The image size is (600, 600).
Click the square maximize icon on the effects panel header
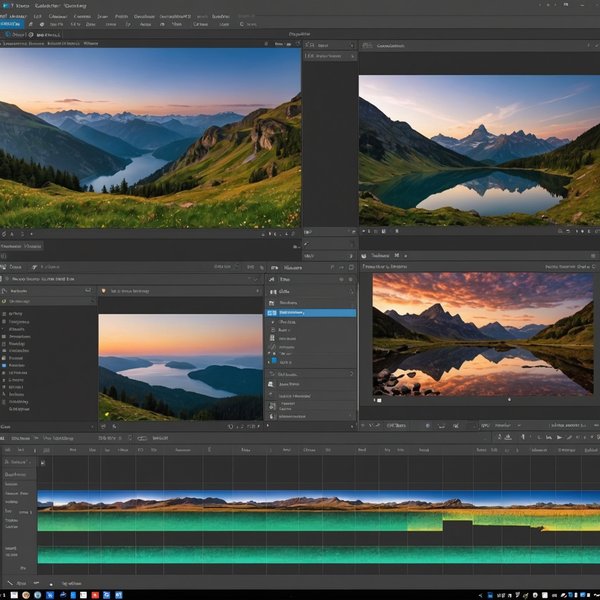point(351,267)
